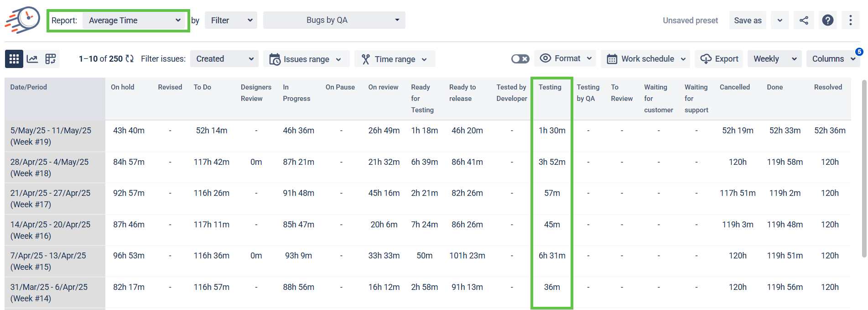The width and height of the screenshot is (868, 310).
Task: Open the Work schedule dropdown
Action: tap(645, 59)
